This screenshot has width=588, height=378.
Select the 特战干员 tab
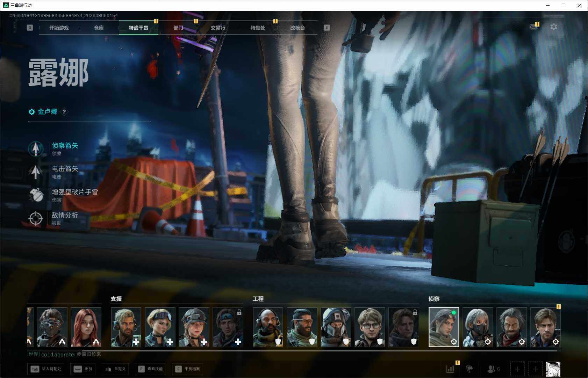click(138, 28)
